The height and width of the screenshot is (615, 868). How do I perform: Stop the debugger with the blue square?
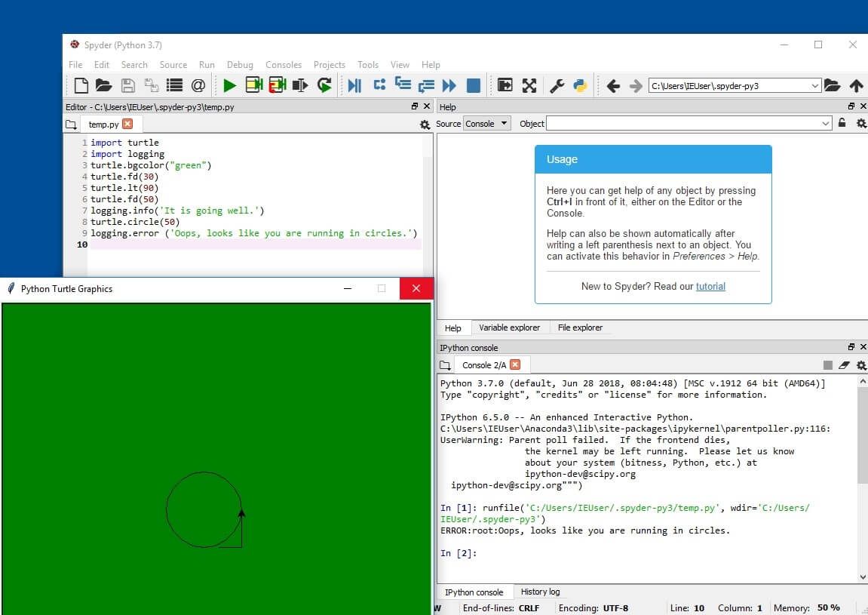click(474, 85)
